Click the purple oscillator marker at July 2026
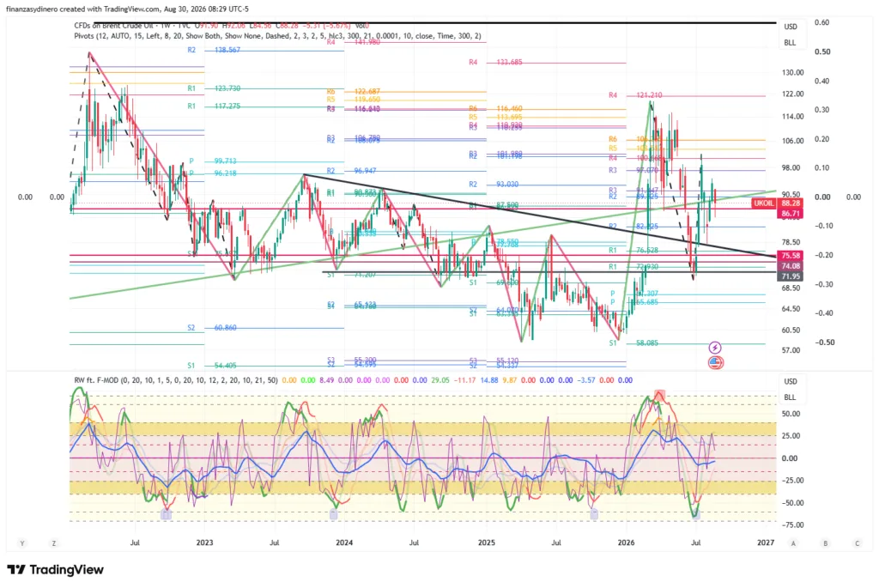Viewport: 879px width, 588px height. (695, 514)
